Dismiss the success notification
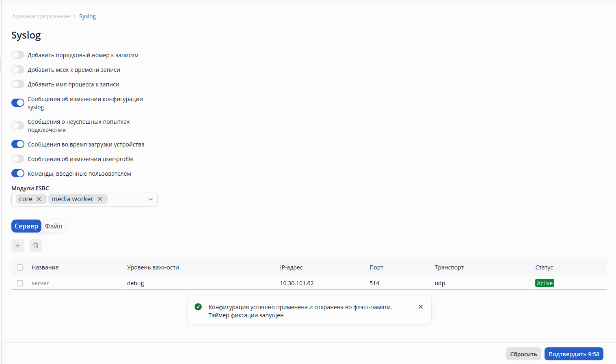This screenshot has width=616, height=364. 421,307
